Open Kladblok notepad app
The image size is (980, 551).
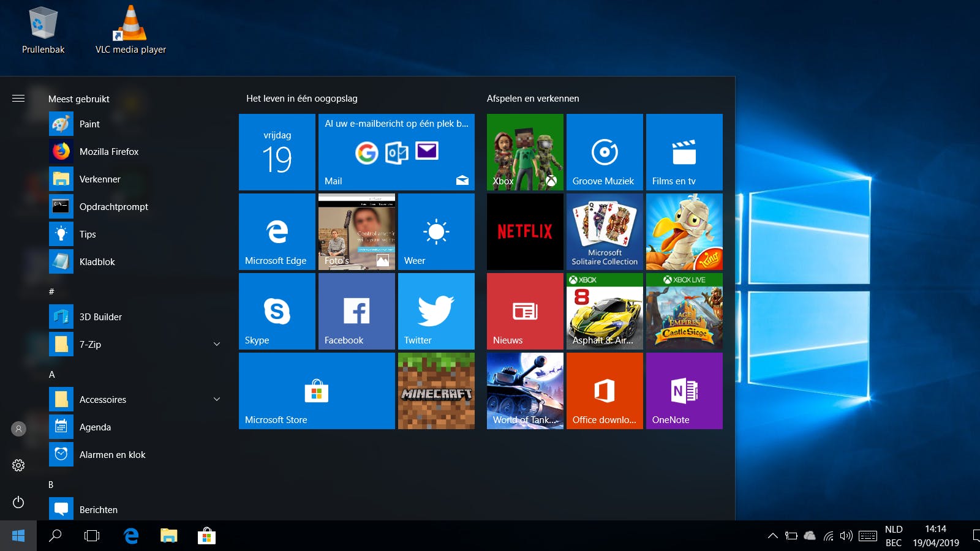click(x=135, y=261)
